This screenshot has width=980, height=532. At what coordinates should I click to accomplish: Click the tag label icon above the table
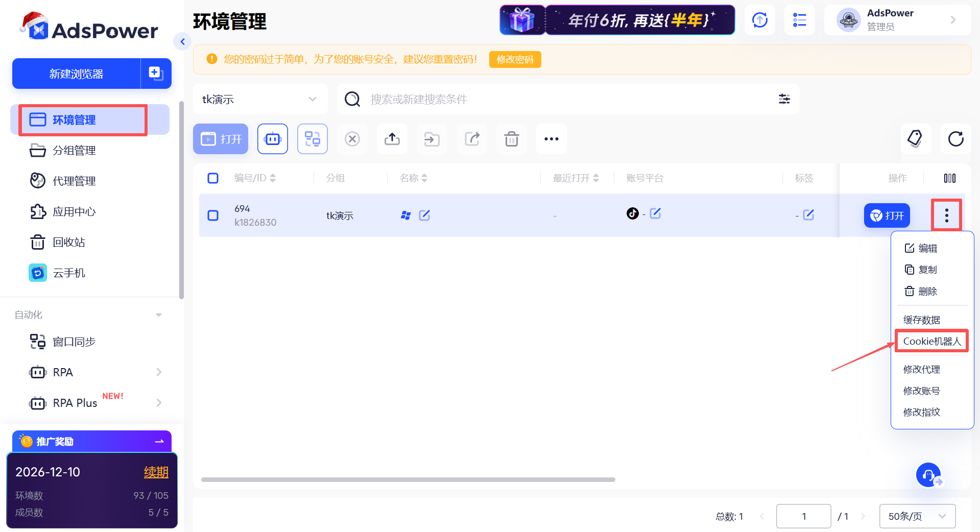point(916,138)
